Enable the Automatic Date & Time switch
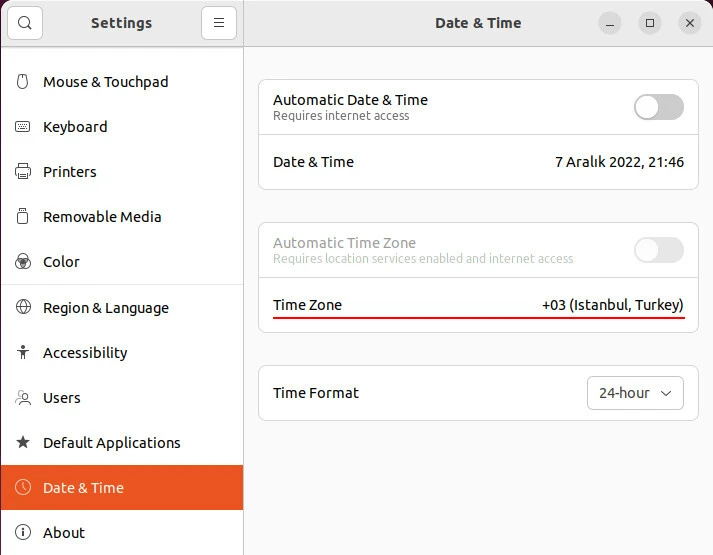 coord(658,107)
